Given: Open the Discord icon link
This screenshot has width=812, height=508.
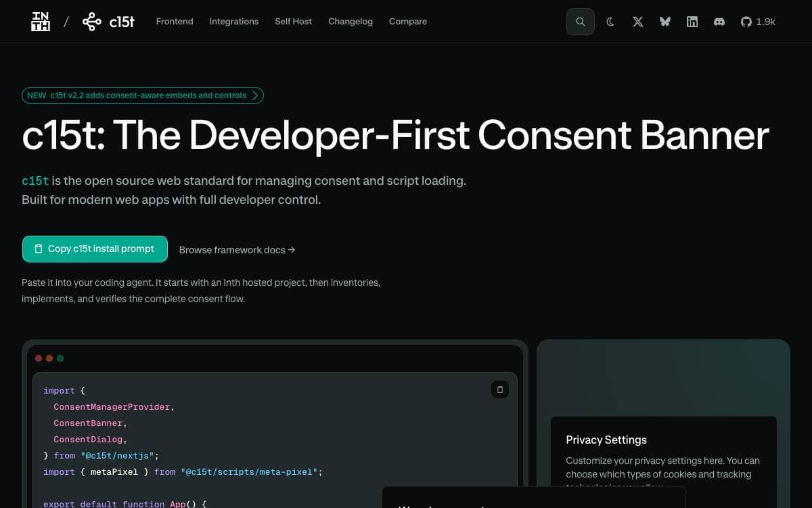Looking at the screenshot, I should (x=719, y=22).
